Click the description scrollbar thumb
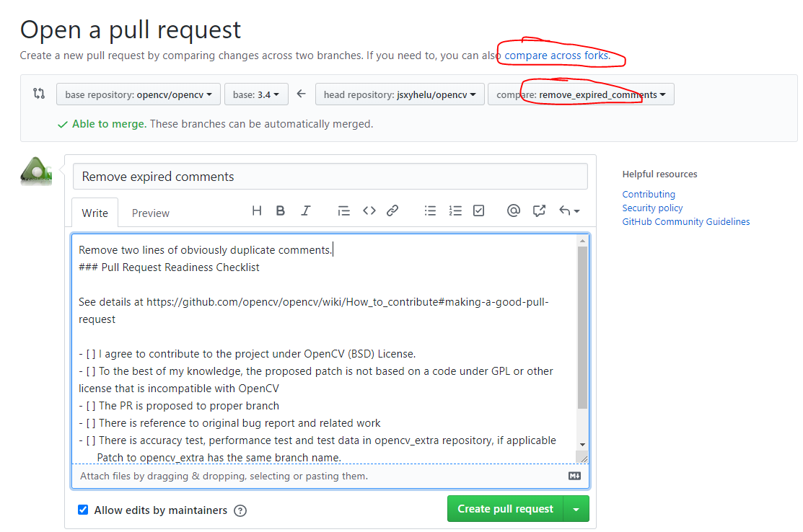Screen dimensions: 803x532 tap(582, 327)
